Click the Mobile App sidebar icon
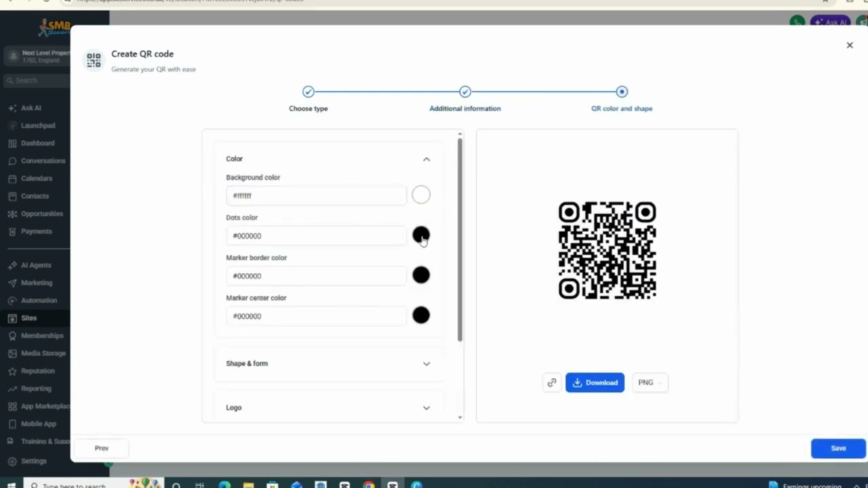The width and height of the screenshot is (868, 488). (x=12, y=424)
